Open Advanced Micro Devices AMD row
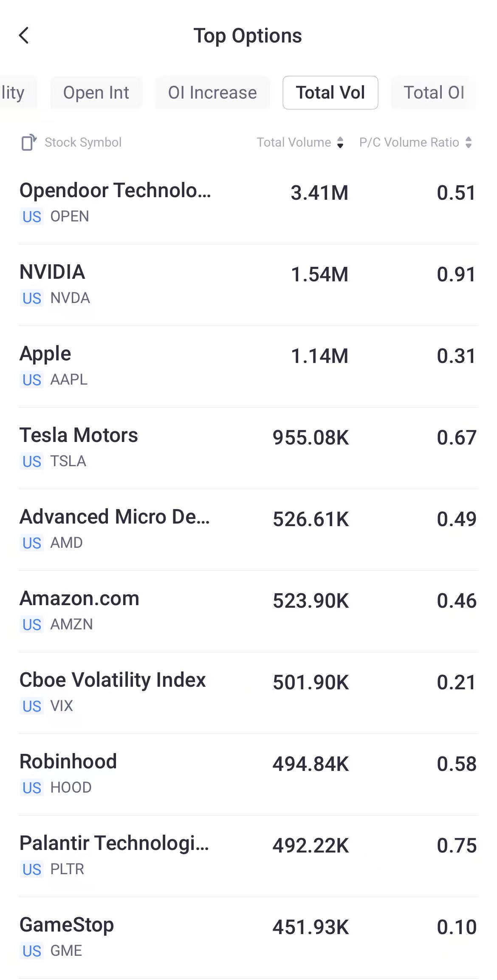Screen dimensions: 497x980 (248, 530)
